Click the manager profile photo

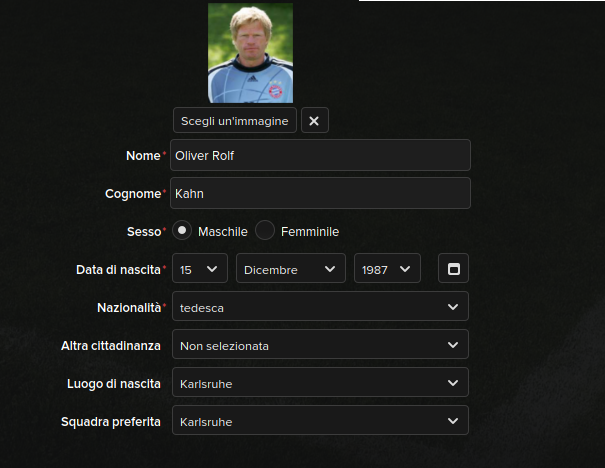coord(250,53)
